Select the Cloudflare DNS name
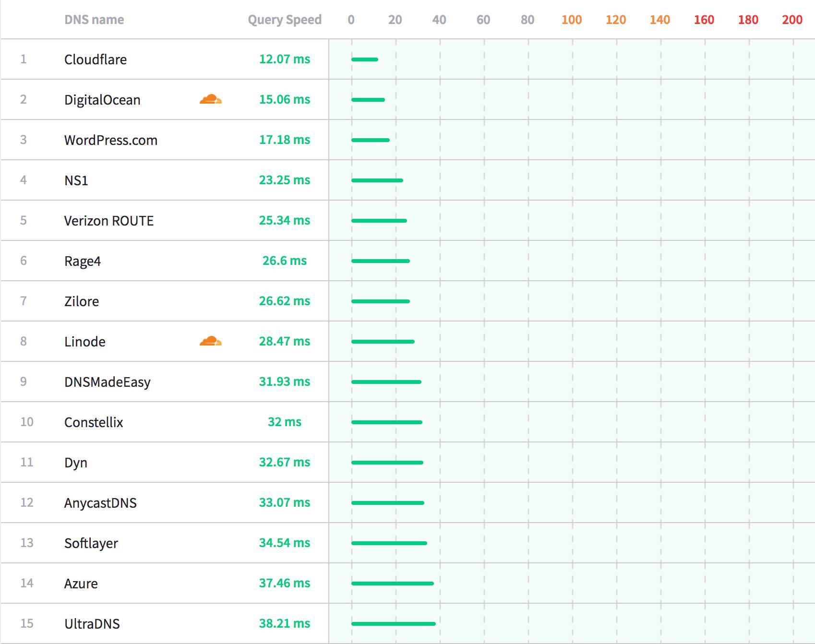The height and width of the screenshot is (644, 815). (x=96, y=60)
